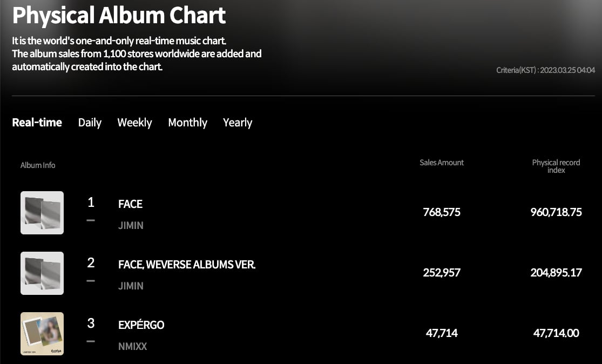This screenshot has width=602, height=364.
Task: Open the Daily chart tab
Action: pos(90,123)
